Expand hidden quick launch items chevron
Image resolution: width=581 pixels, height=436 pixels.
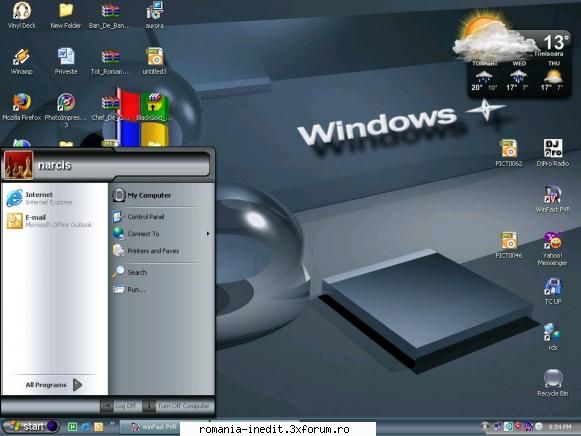point(112,424)
